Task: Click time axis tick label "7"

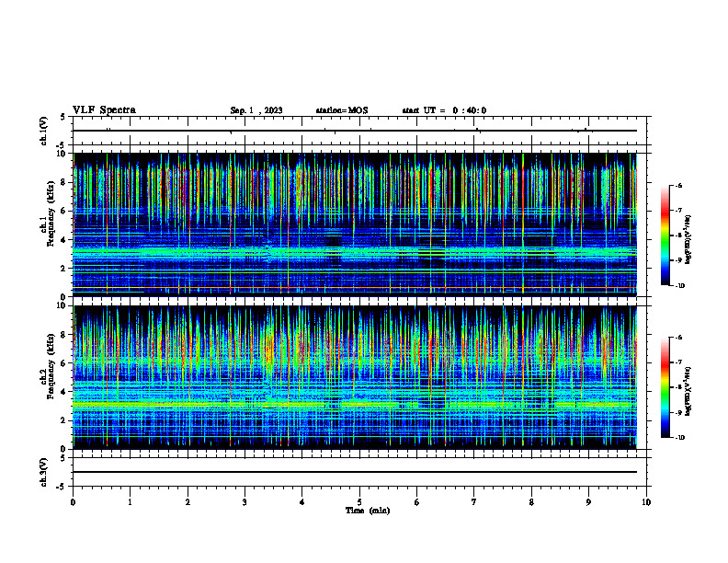Action: pos(474,502)
